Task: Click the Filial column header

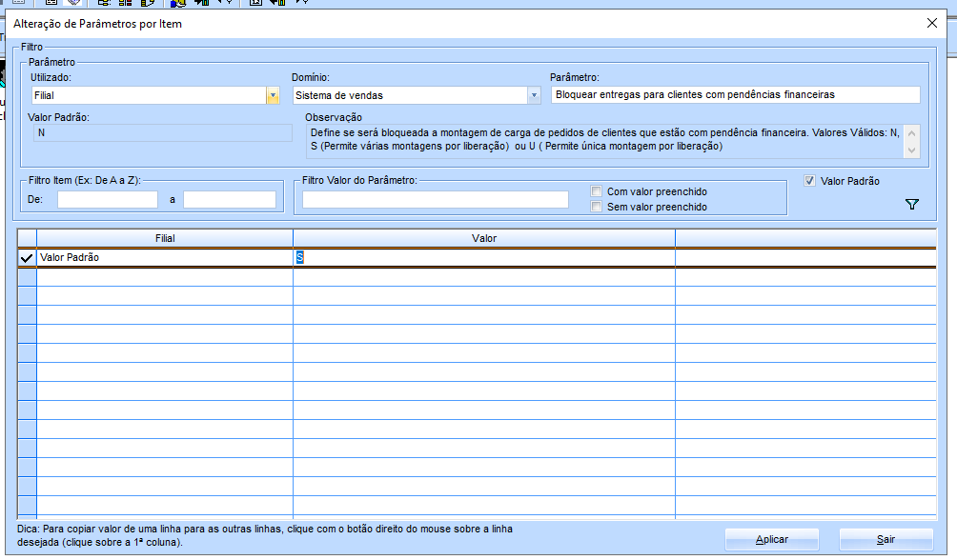Action: point(165,238)
